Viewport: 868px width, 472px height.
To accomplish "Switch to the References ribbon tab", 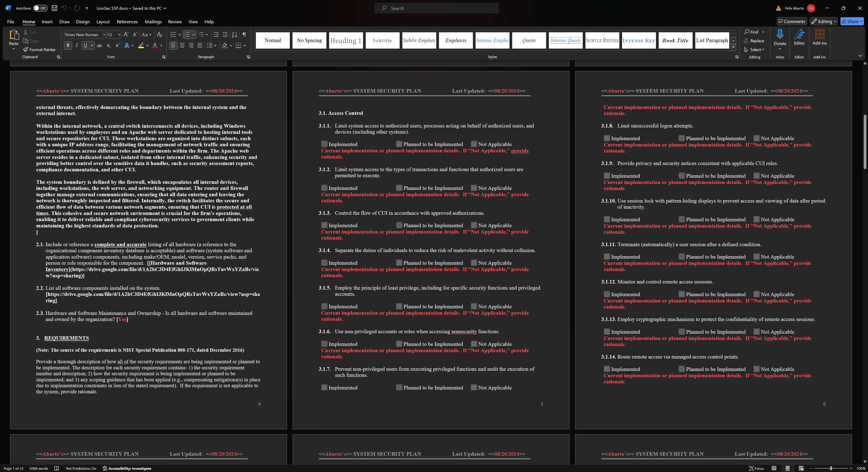I will pos(127,21).
